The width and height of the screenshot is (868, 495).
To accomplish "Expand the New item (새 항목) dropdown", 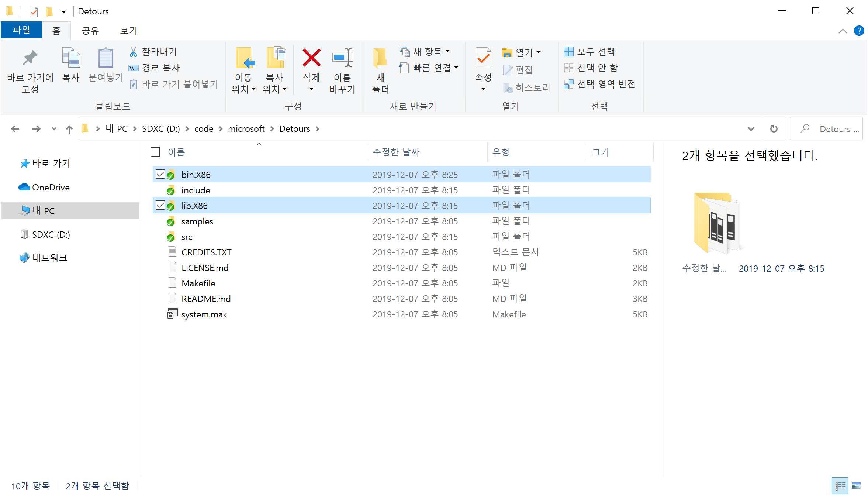I will click(447, 52).
